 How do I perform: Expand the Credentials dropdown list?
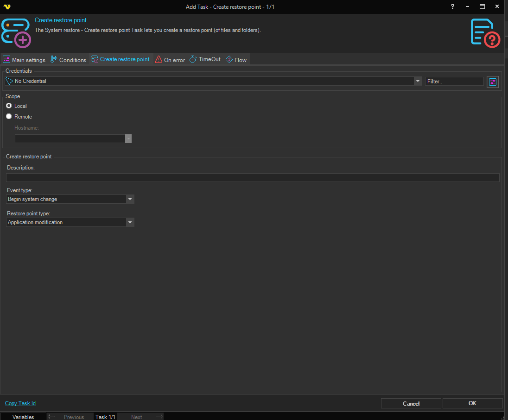(x=417, y=81)
